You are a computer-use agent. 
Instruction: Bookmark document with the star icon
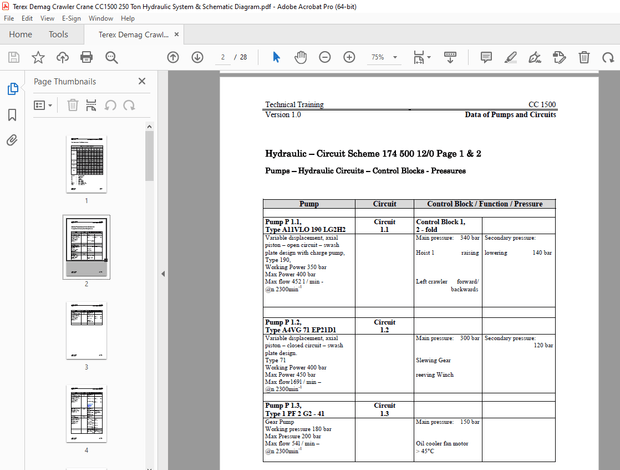37,57
